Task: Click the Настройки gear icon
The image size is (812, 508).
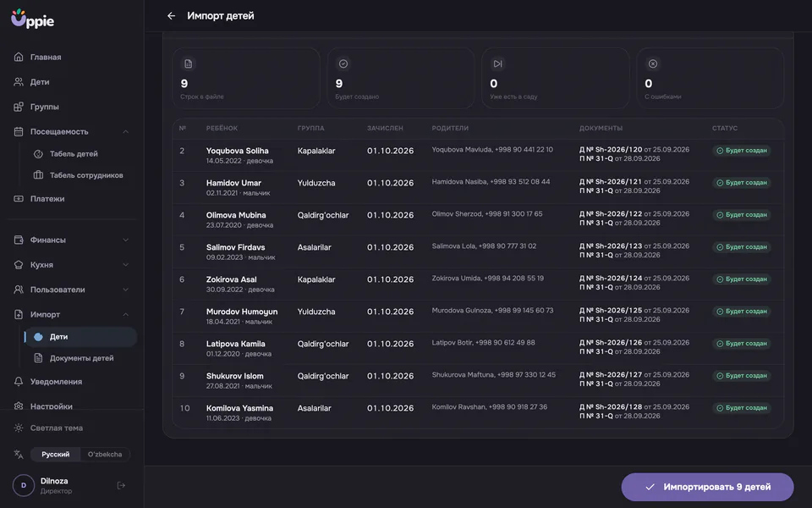Action: (x=19, y=406)
